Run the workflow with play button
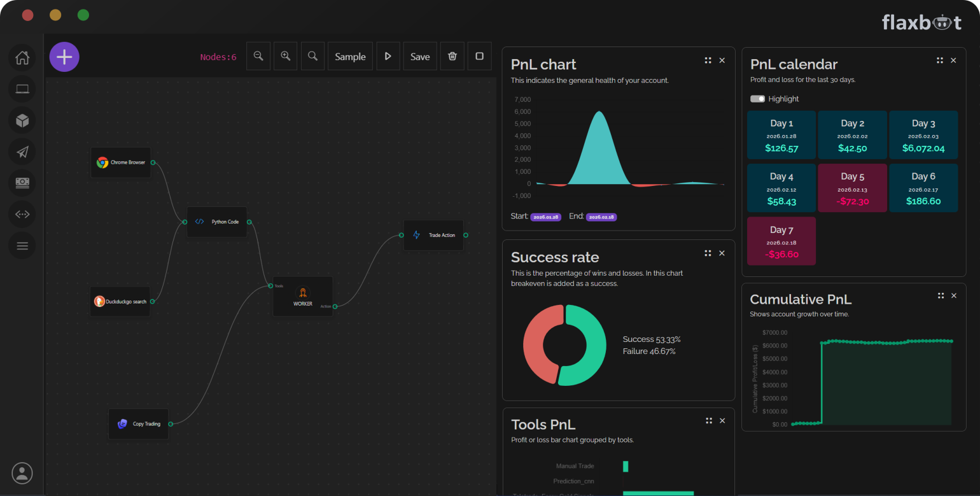The height and width of the screenshot is (496, 980). point(388,57)
